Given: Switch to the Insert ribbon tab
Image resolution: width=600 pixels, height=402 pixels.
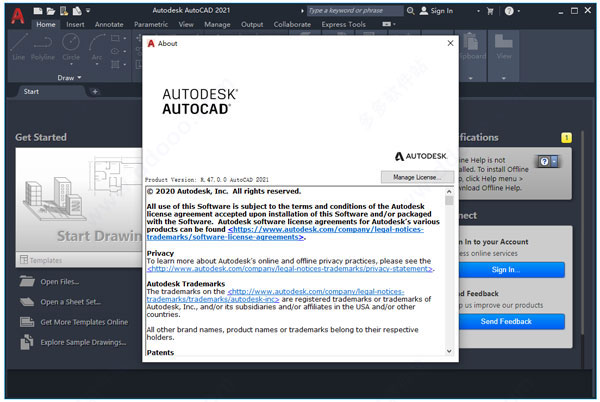Looking at the screenshot, I should pyautogui.click(x=75, y=24).
